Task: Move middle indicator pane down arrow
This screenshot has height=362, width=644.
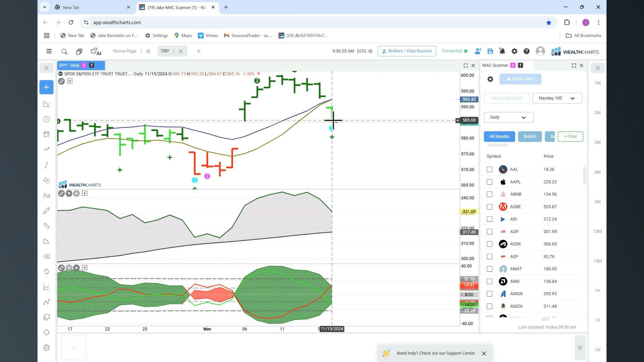Action: pyautogui.click(x=69, y=193)
